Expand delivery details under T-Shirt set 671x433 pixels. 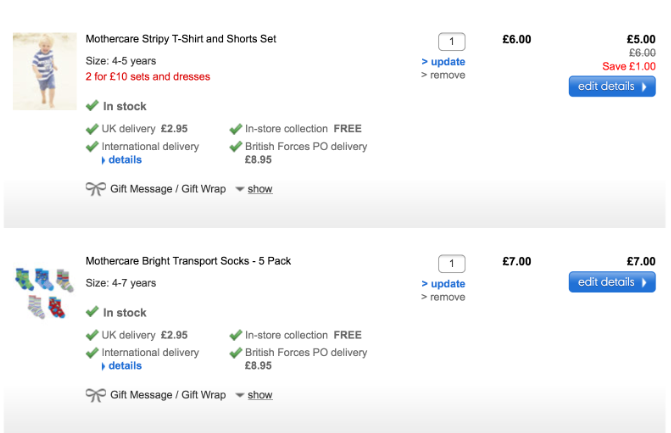(124, 160)
